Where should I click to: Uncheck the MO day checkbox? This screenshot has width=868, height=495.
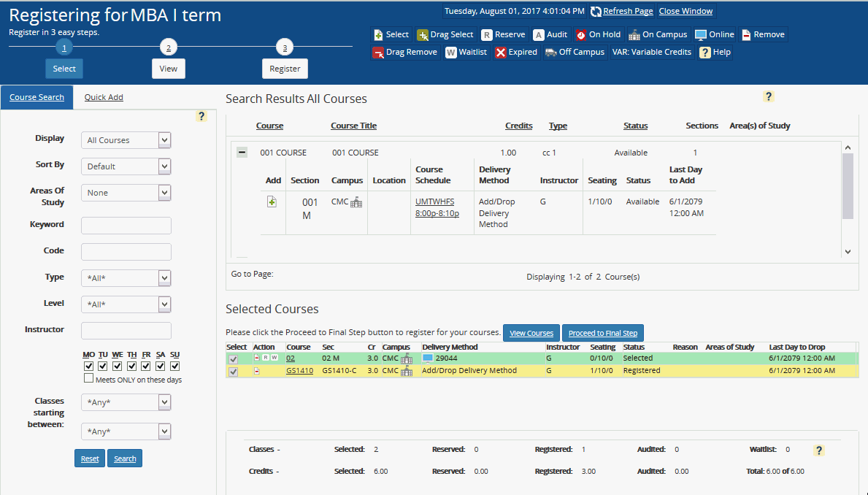(x=88, y=366)
